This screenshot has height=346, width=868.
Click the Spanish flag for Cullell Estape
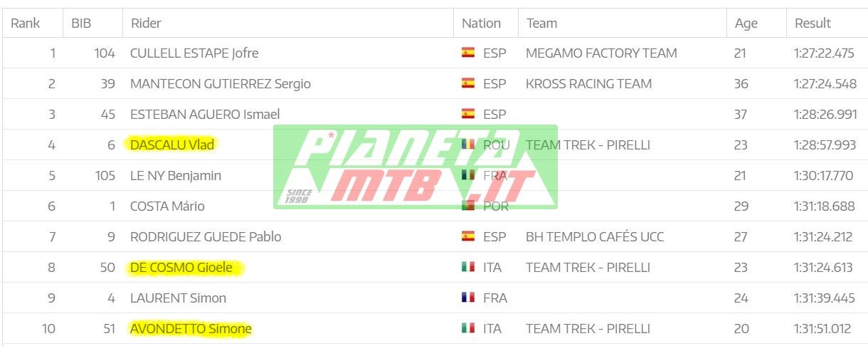click(468, 53)
